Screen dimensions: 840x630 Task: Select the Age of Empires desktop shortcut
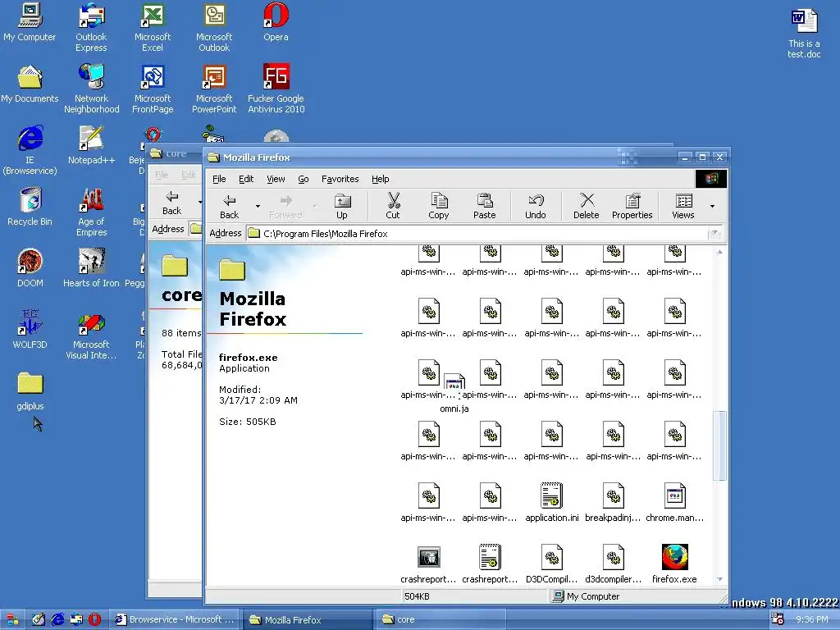(x=92, y=212)
